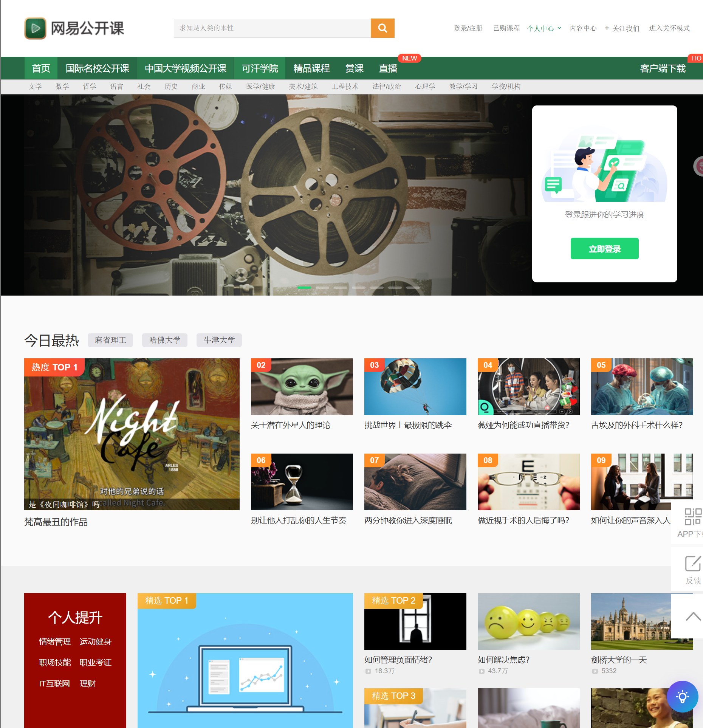Open the 中国大学视频公开课 tab
This screenshot has height=728, width=703.
[x=186, y=68]
